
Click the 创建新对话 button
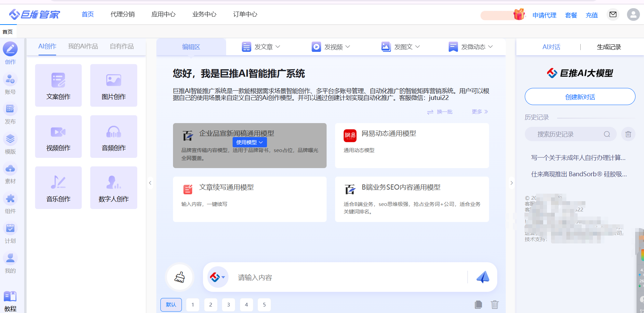click(x=580, y=96)
